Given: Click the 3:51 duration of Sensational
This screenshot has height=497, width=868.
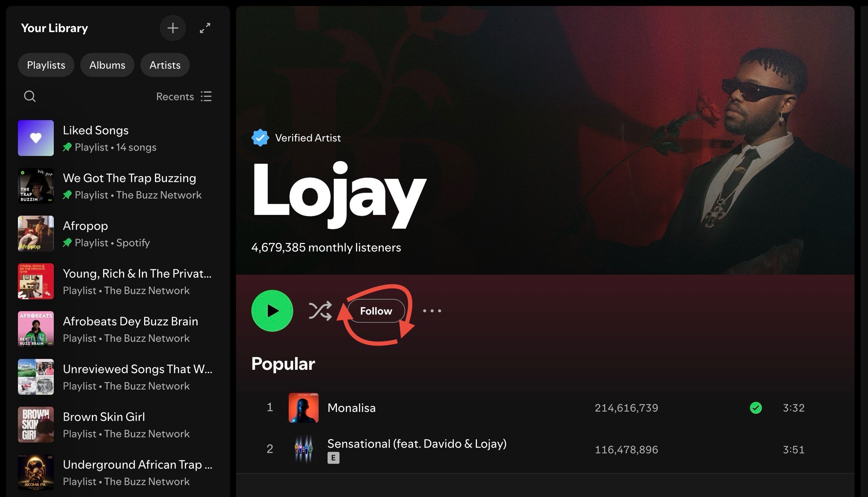Looking at the screenshot, I should pos(794,450).
